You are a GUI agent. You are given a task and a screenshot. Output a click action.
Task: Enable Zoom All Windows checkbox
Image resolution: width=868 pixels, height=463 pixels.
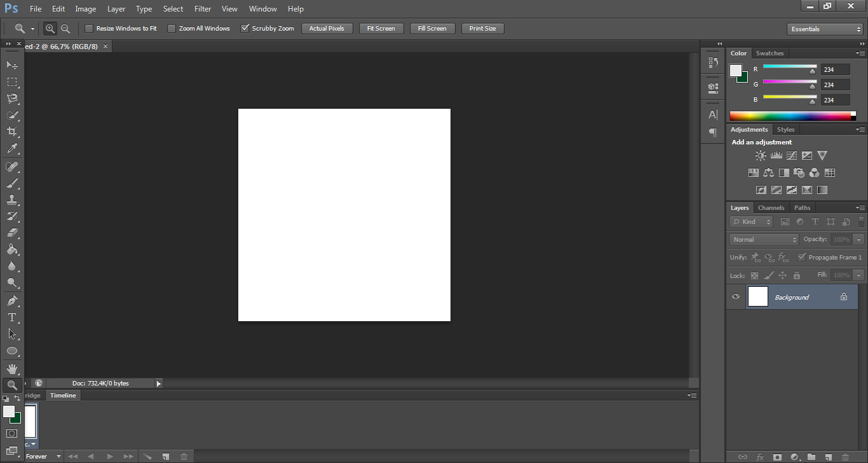pos(172,29)
